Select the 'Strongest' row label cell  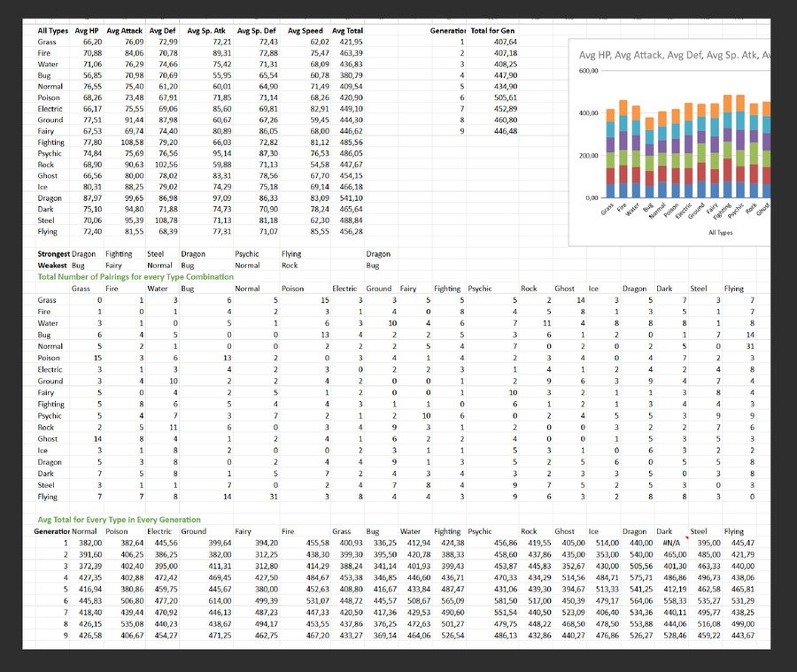point(53,253)
